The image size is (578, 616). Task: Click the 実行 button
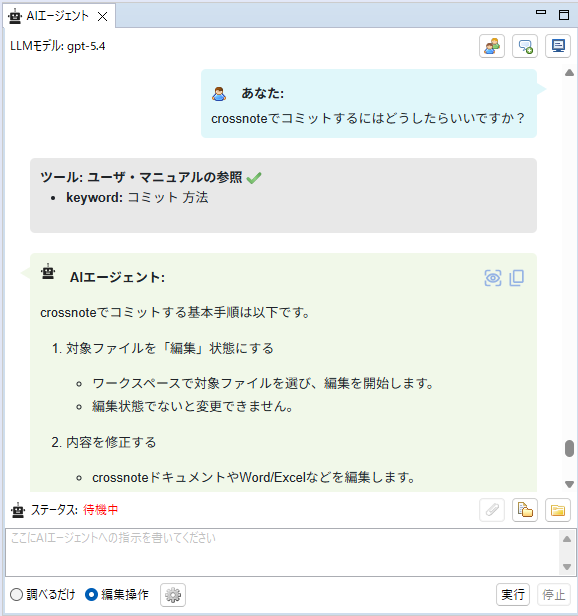click(x=513, y=595)
